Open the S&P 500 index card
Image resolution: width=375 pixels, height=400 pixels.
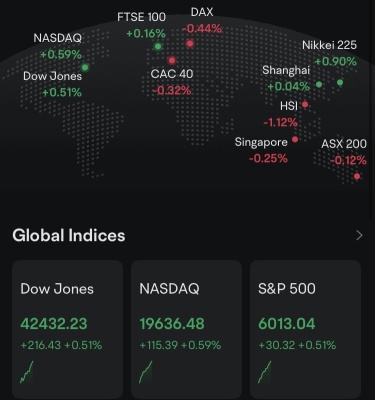305,329
